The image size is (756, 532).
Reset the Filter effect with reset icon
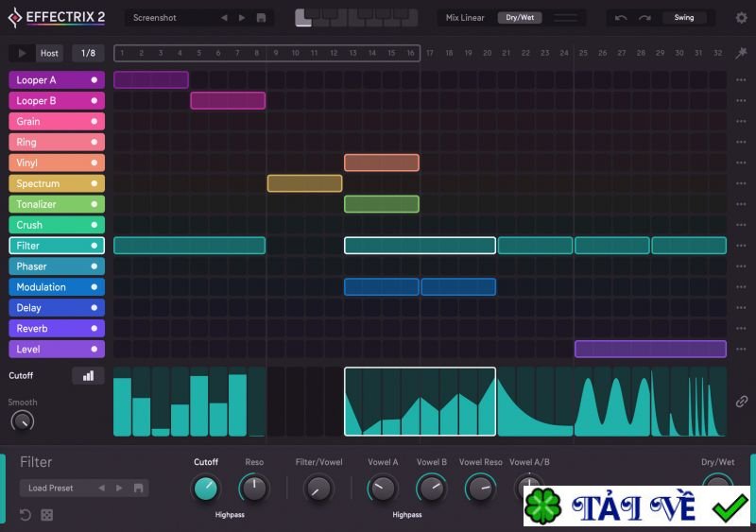[x=26, y=515]
